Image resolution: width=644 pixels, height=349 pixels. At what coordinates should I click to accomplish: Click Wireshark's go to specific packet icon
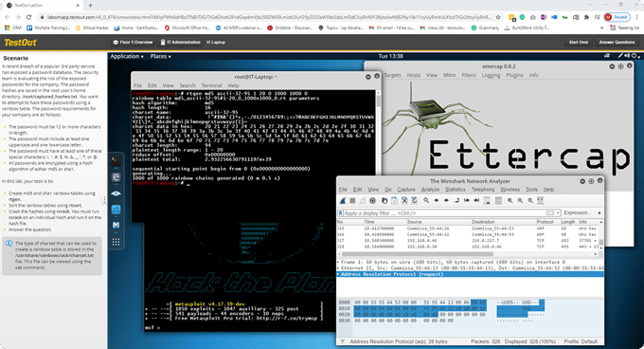tap(456, 201)
